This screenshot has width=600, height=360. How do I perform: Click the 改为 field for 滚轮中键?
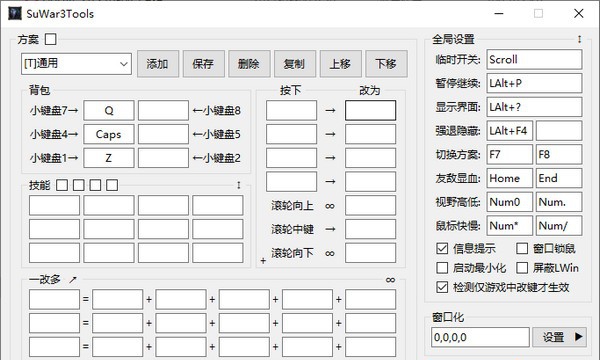click(x=370, y=229)
